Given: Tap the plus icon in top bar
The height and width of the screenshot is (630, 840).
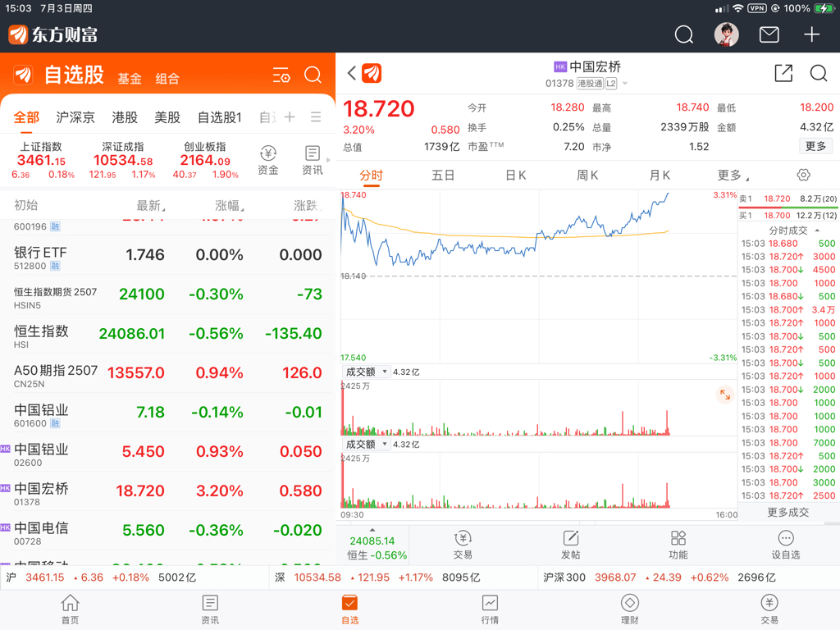Looking at the screenshot, I should point(811,34).
